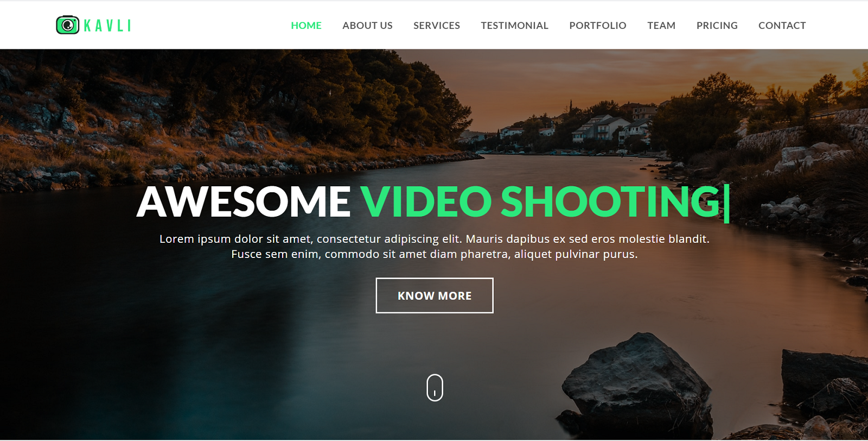Click the Lorem ipsum dolor description line
This screenshot has height=441, width=868.
(x=434, y=239)
